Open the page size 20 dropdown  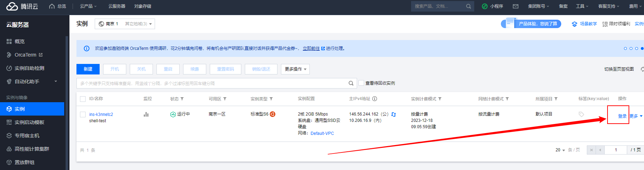560,150
